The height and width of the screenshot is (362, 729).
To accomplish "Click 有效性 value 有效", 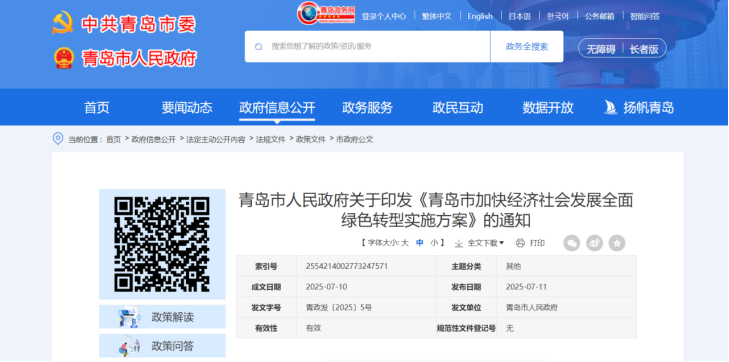I will pos(313,328).
